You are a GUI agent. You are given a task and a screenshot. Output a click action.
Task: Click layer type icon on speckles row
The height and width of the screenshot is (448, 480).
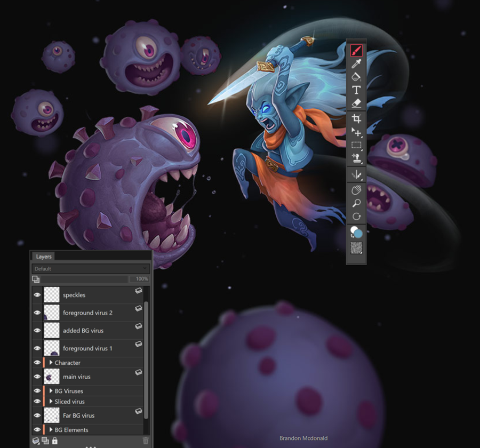click(x=139, y=291)
